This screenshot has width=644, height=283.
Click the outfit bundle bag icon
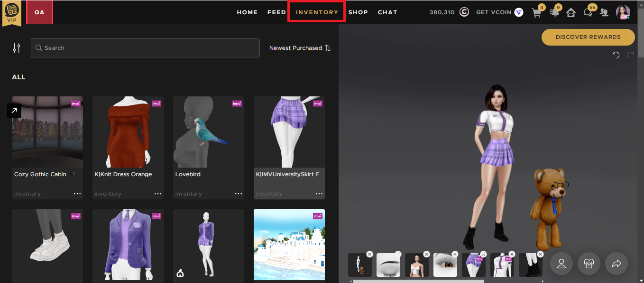181,273
